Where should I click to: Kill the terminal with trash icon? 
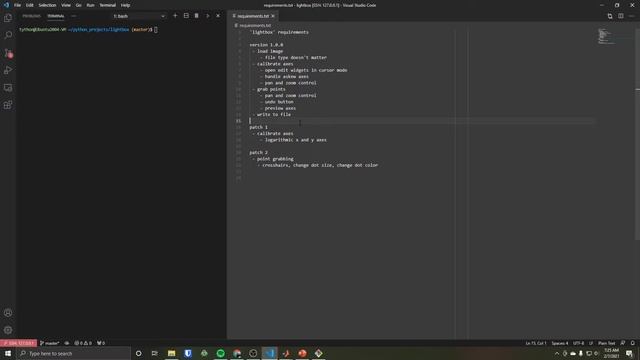[197, 16]
